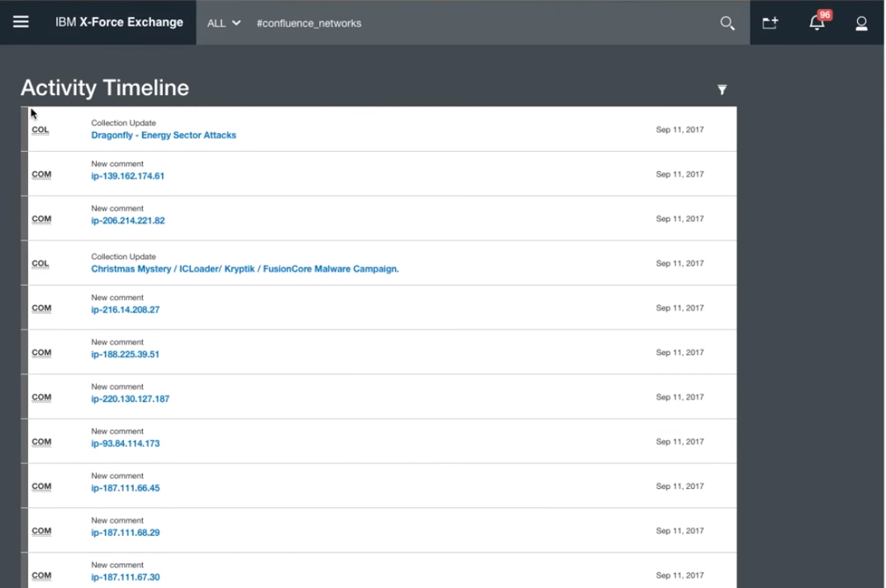Open the Christmas Mystery malware campaign link
Viewport: 886px width, 588px height.
pos(245,269)
